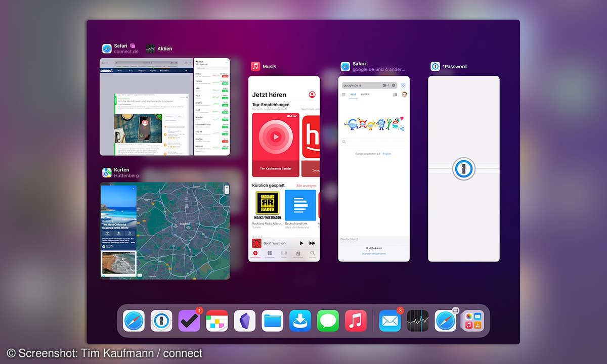Open OmniFocus checkmark app in dock
This screenshot has width=607, height=364.
tap(189, 321)
